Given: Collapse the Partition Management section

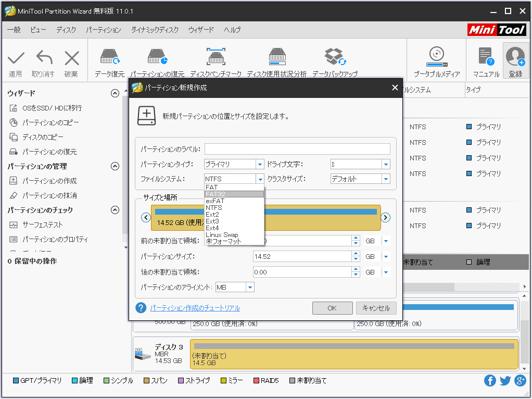Looking at the screenshot, I should point(115,166).
